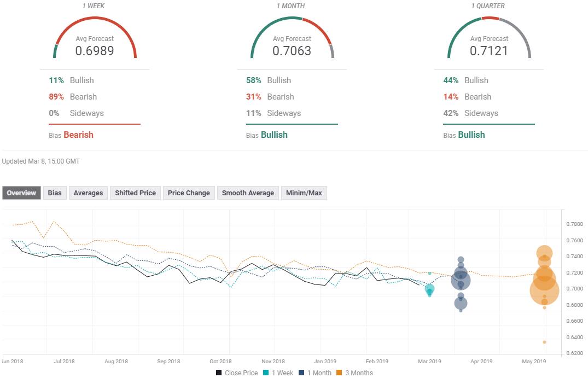Show the Shifted Price tab
Viewport: 588px width, 378px height.
tap(135, 193)
